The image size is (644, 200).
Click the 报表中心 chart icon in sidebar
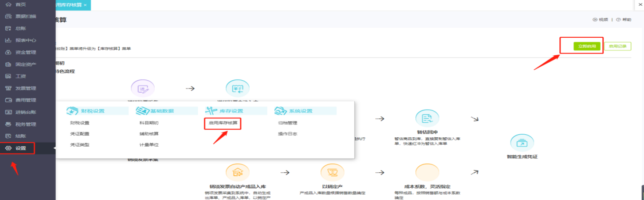pos(7,40)
